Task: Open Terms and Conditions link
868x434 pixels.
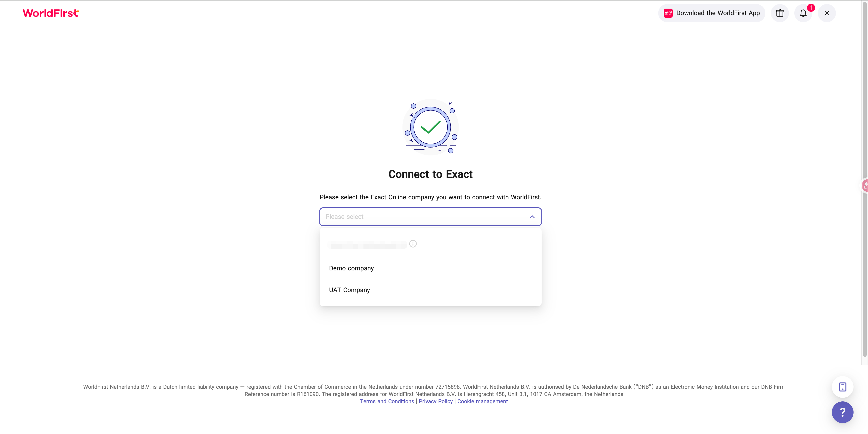Action: pyautogui.click(x=387, y=401)
